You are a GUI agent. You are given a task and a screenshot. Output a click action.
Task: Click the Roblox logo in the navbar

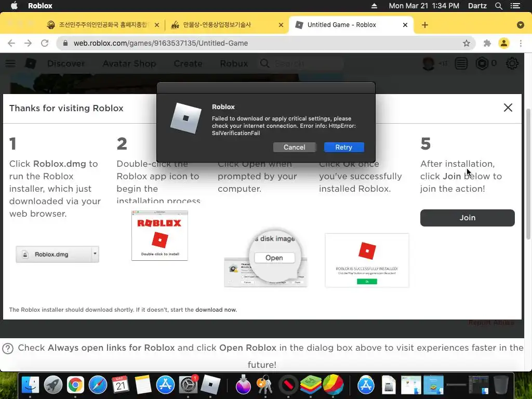(x=31, y=63)
